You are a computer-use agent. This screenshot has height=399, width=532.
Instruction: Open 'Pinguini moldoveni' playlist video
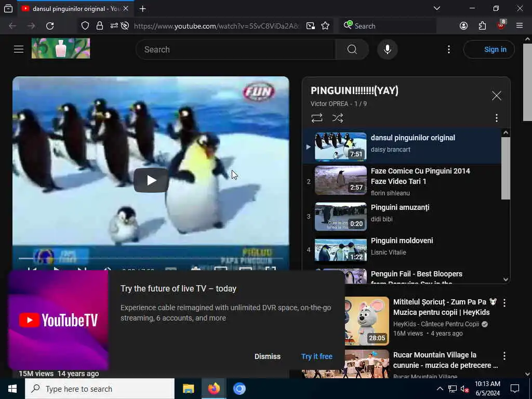point(402,241)
